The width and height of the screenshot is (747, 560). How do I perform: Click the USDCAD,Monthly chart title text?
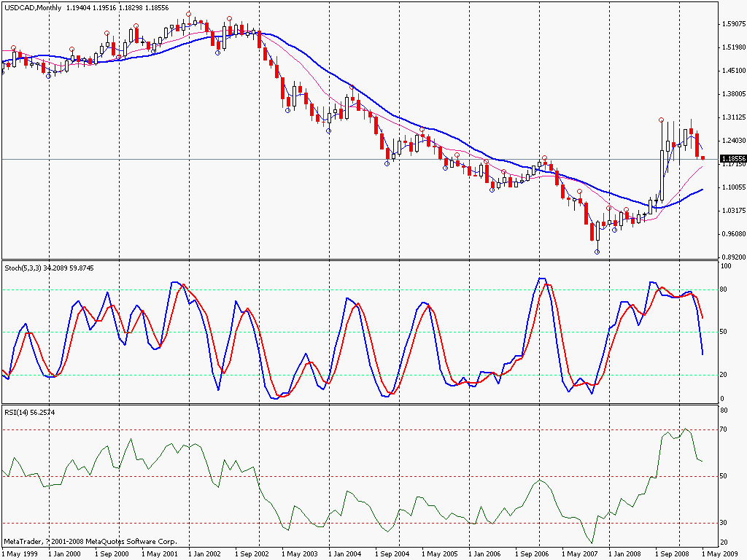click(34, 7)
